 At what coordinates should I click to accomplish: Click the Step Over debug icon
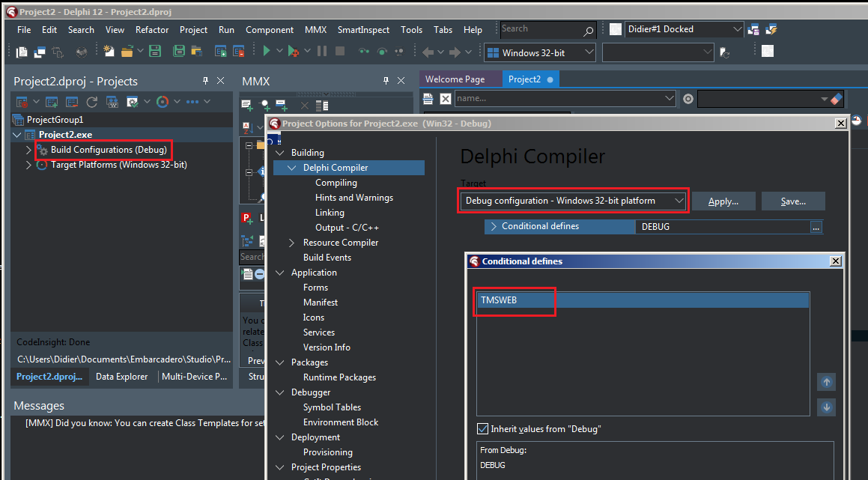(x=382, y=52)
